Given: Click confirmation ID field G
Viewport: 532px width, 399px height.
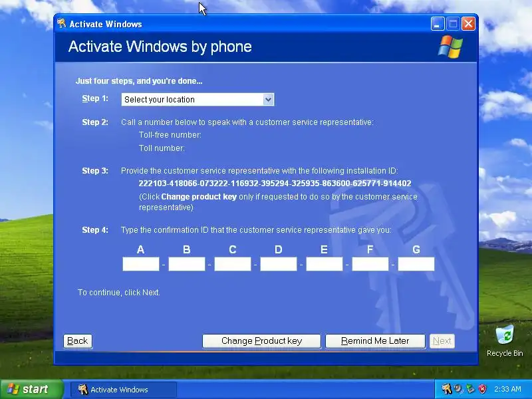Looking at the screenshot, I should pos(416,264).
